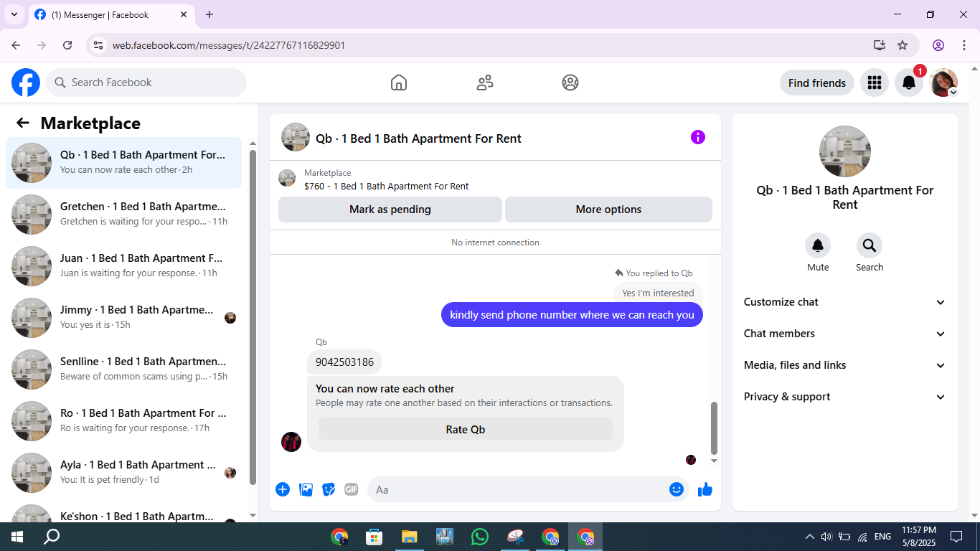Screen dimensions: 980x551
Task: Mute the Qb conversation with the bell
Action: click(x=818, y=246)
